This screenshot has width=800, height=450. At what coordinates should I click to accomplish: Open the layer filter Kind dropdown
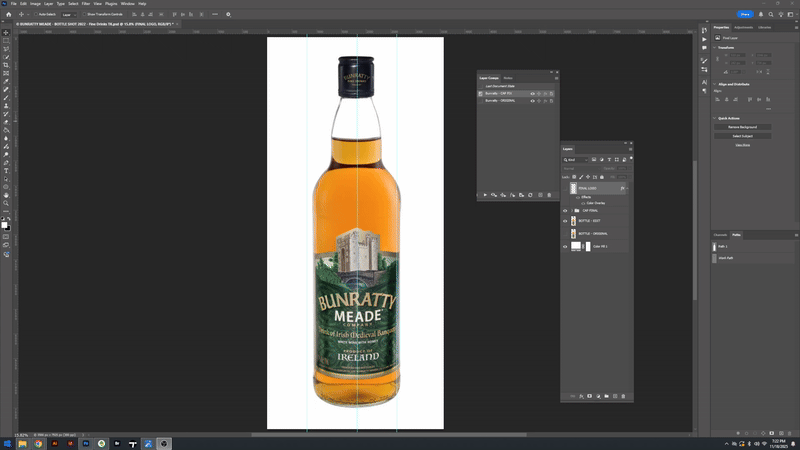point(576,160)
